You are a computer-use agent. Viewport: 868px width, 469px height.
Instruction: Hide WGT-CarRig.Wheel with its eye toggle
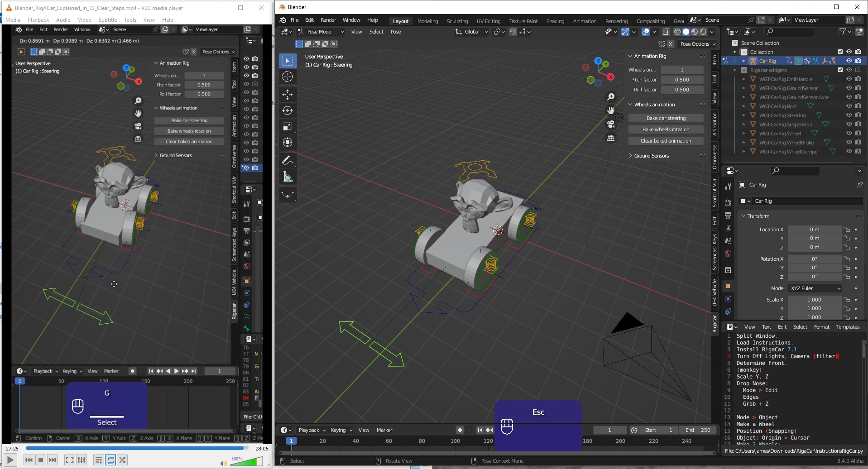click(849, 133)
